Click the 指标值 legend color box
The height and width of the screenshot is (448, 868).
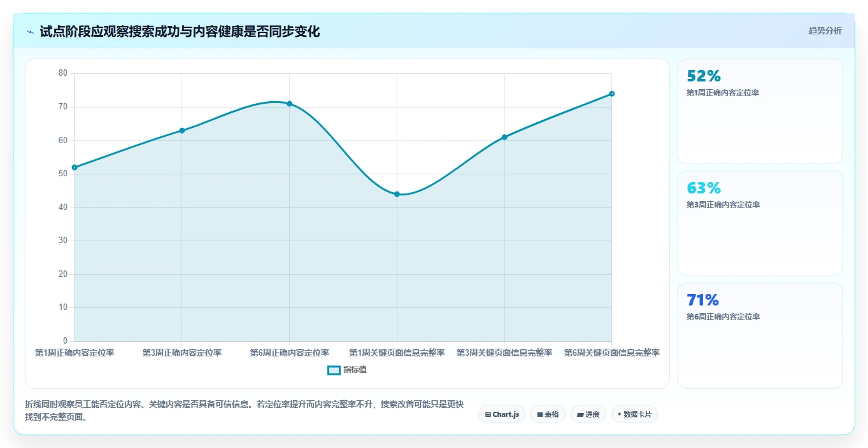click(x=334, y=370)
